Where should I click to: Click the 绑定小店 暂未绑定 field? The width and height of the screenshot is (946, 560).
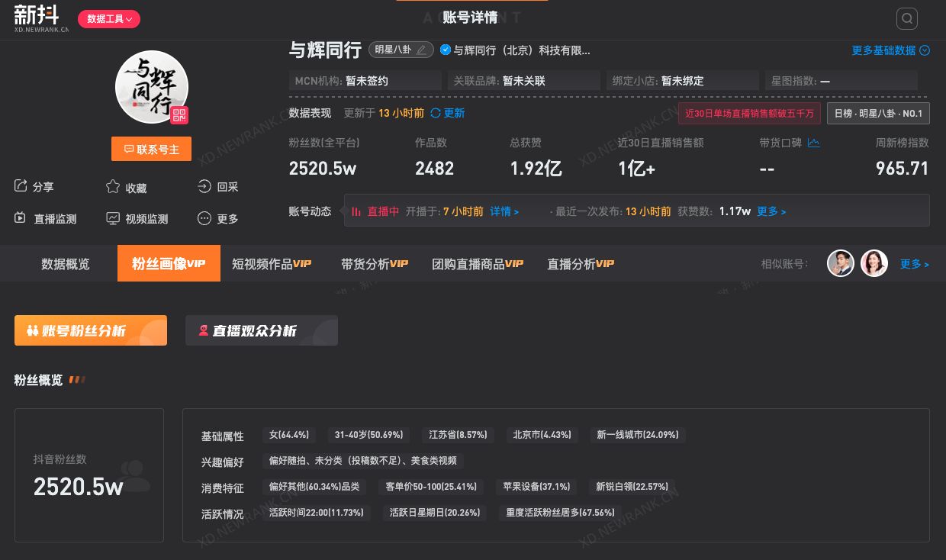[683, 81]
